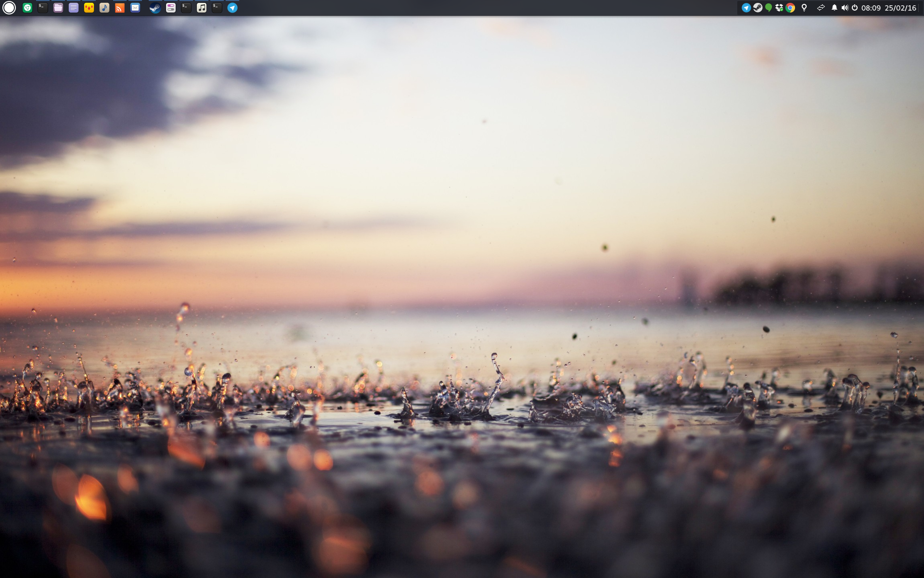Open the network connection arrows indicator
The width and height of the screenshot is (924, 578).
click(x=821, y=8)
